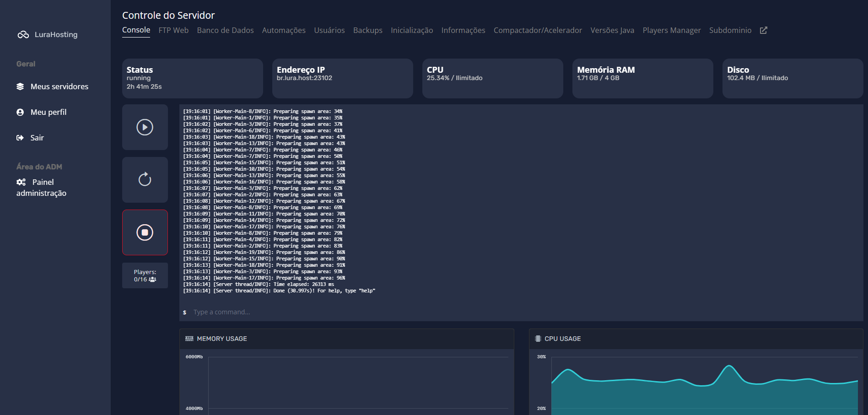Stop the server with stop icon
This screenshot has height=415, width=868.
[145, 232]
